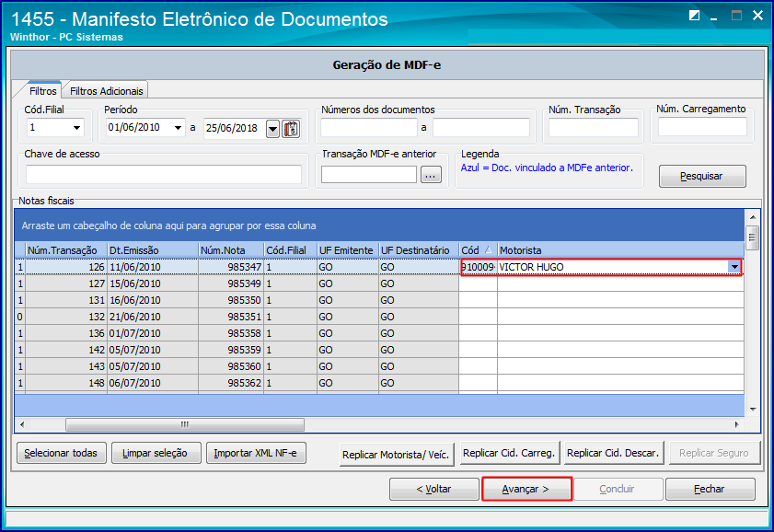Select the row dated 21/06/2010
This screenshot has width=774, height=532.
(379, 317)
